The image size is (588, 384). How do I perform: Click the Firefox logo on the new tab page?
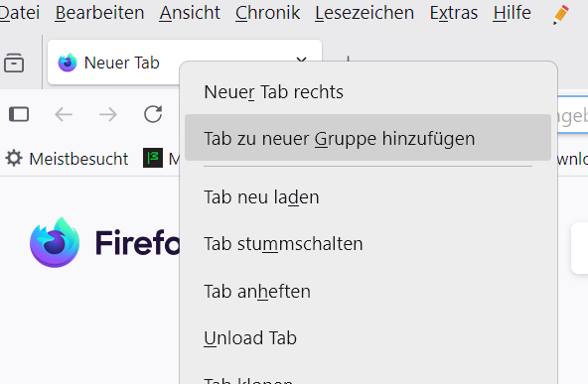(x=55, y=242)
